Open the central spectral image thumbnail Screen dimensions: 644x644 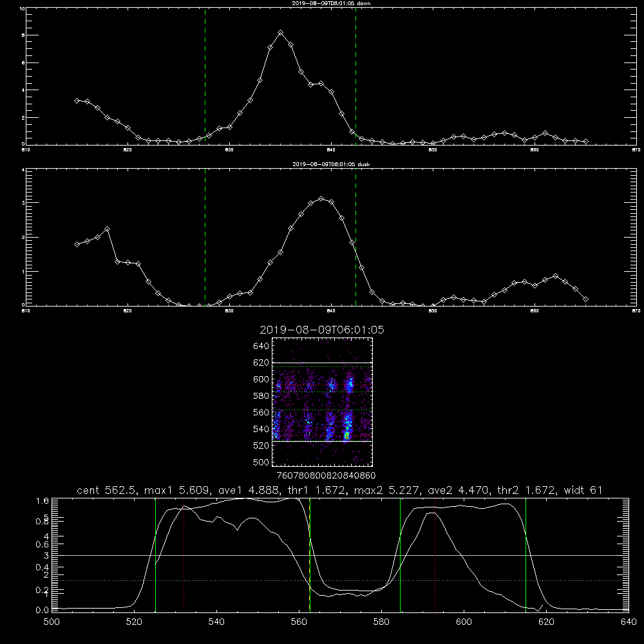(322, 402)
